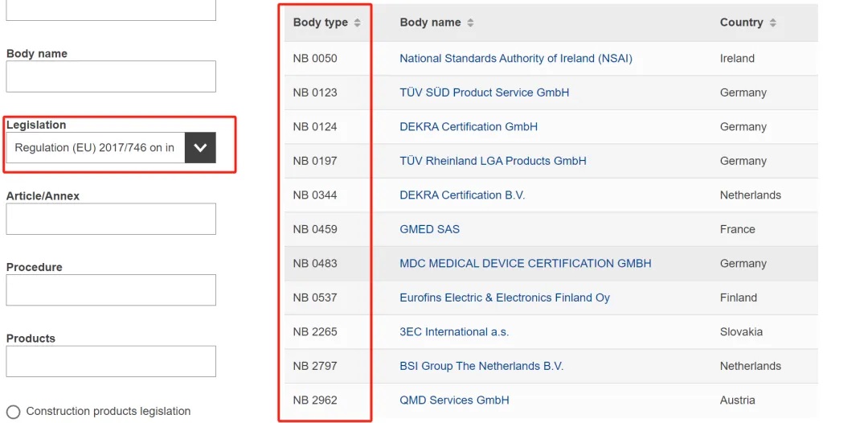Sort table by Body type column
This screenshot has height=423, width=868.
(357, 23)
